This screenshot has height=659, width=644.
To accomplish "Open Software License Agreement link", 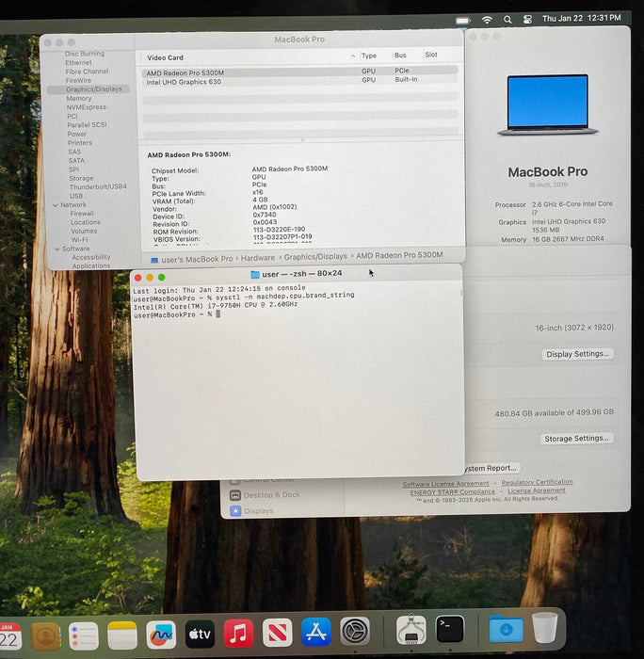I will (x=445, y=484).
